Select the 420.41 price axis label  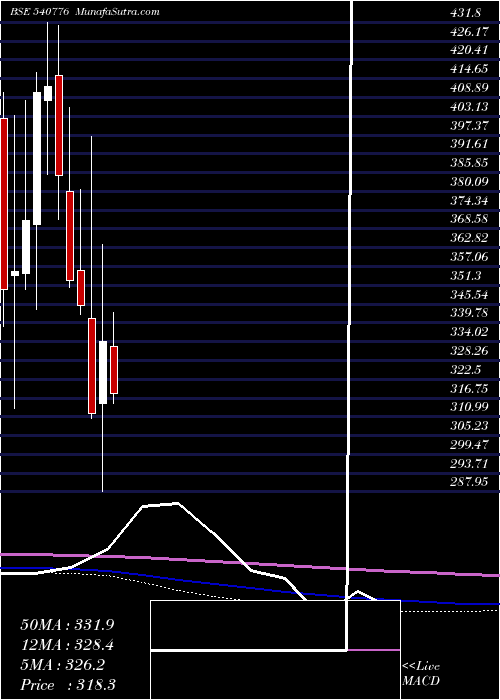[x=469, y=50]
